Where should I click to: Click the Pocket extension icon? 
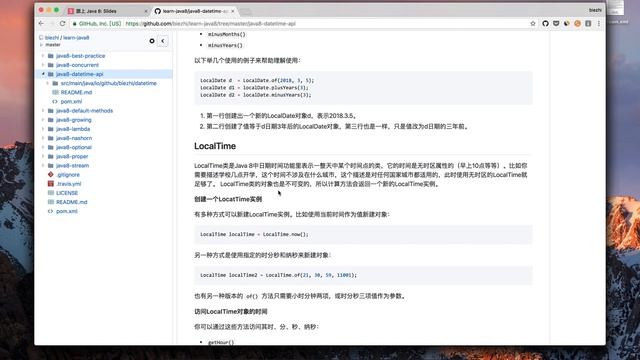[556, 24]
